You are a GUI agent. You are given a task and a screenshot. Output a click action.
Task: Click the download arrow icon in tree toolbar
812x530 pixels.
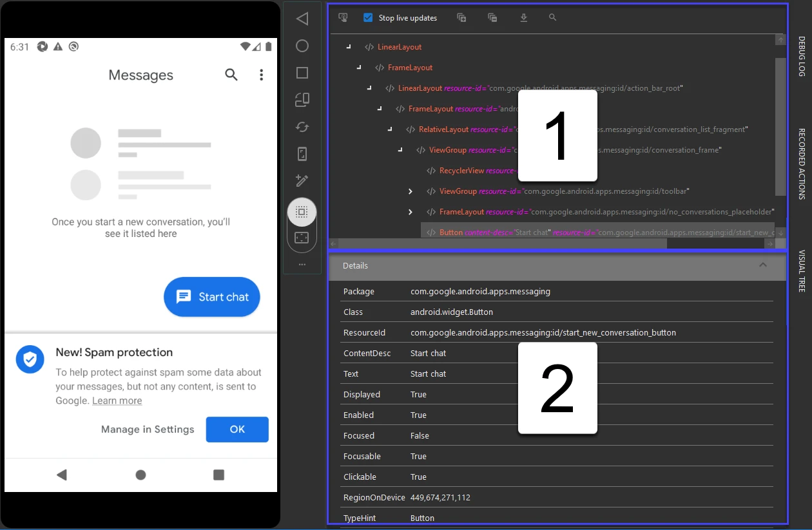coord(523,18)
